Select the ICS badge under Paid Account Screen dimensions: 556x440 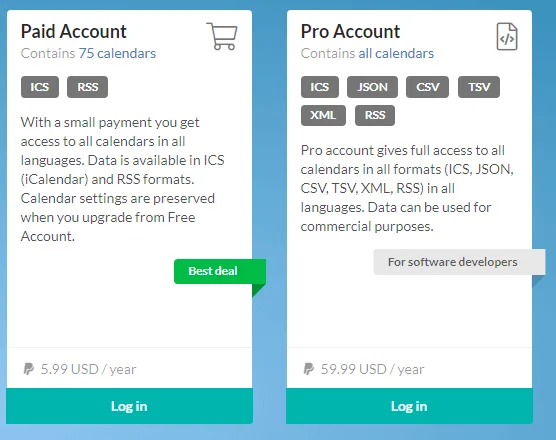click(40, 87)
